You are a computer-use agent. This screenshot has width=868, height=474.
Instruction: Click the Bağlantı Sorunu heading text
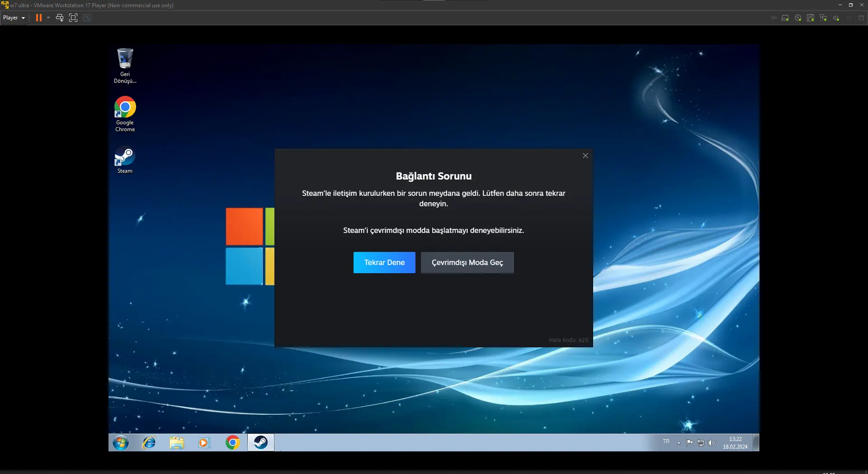pos(434,176)
